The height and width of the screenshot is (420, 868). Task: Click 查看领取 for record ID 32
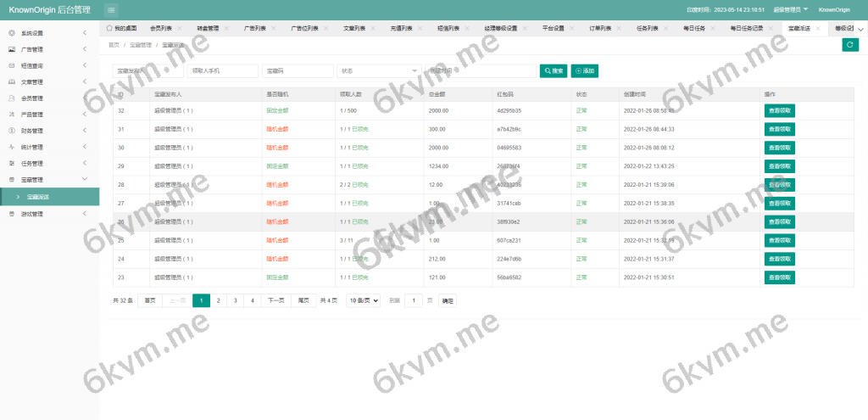tap(779, 110)
